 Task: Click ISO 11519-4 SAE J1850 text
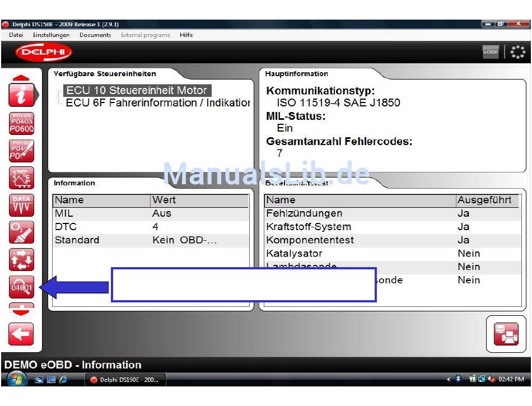338,103
